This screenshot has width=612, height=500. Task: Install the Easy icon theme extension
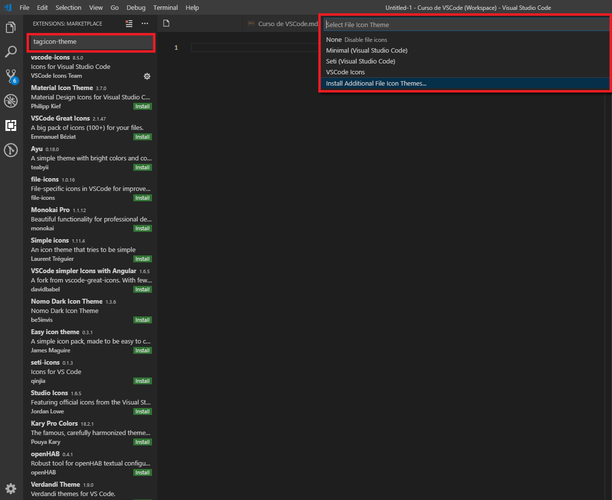pos(142,351)
